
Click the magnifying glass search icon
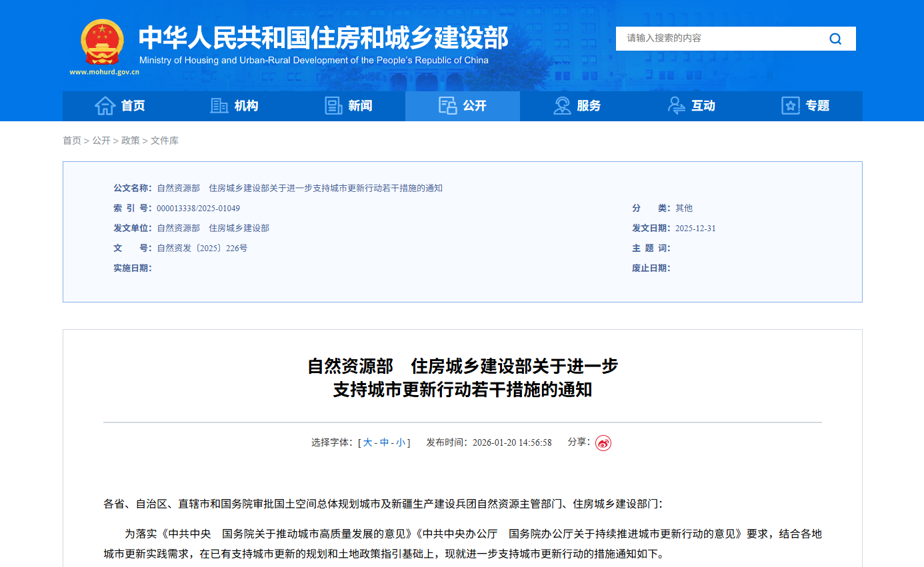(835, 39)
